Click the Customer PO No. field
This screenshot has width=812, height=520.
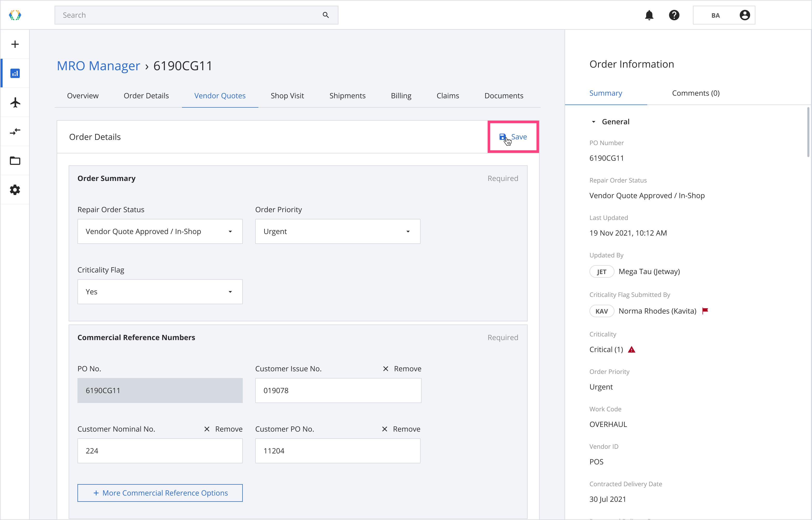(x=337, y=451)
